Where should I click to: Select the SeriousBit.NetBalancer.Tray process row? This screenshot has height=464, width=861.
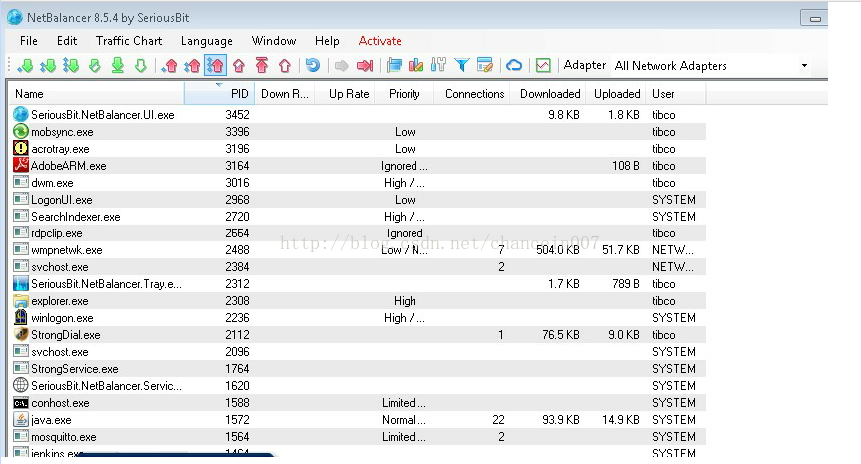coord(358,284)
